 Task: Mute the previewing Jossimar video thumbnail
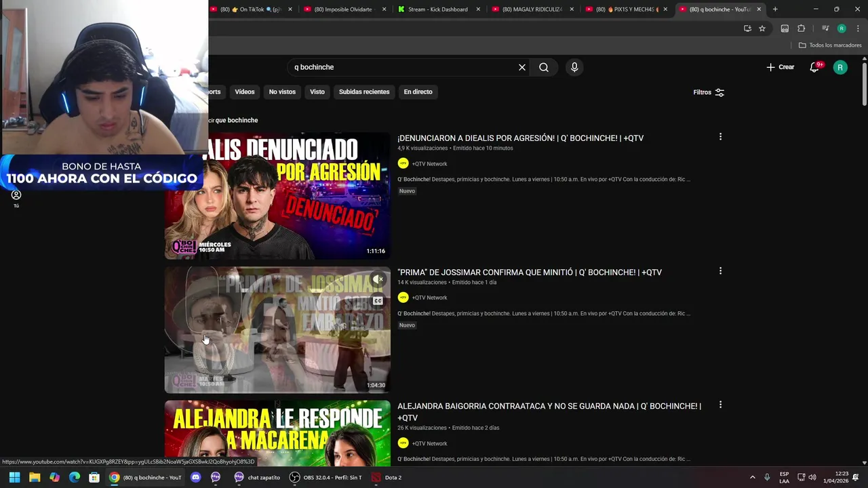(x=378, y=279)
